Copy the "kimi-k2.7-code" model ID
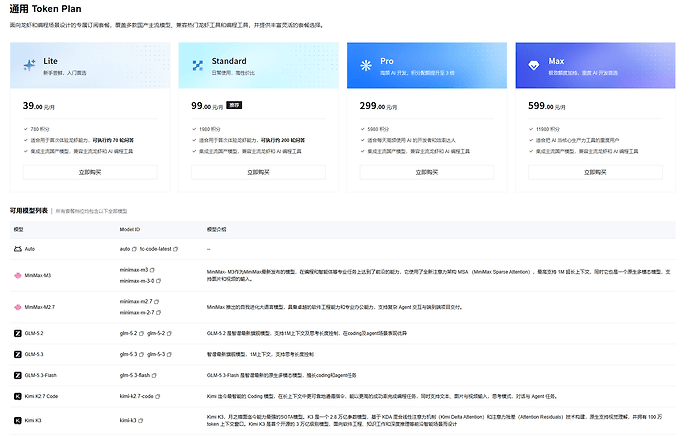This screenshot has height=436, width=690. (x=158, y=396)
